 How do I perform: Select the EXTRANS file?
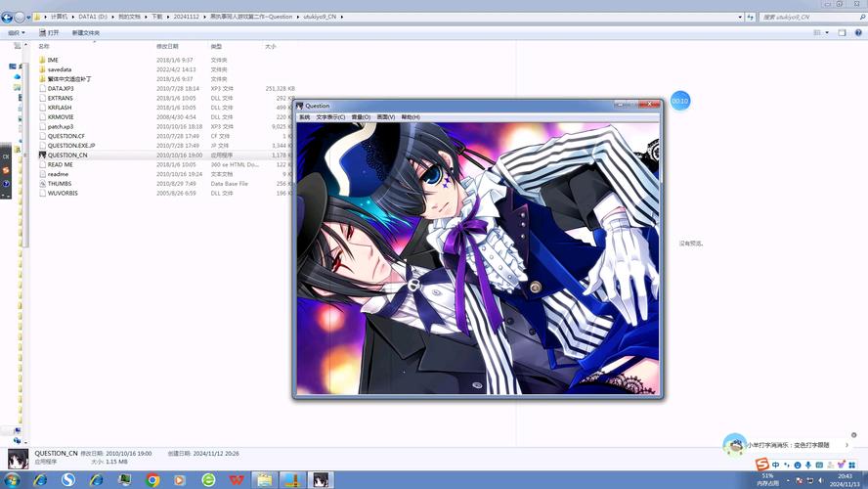click(x=60, y=98)
